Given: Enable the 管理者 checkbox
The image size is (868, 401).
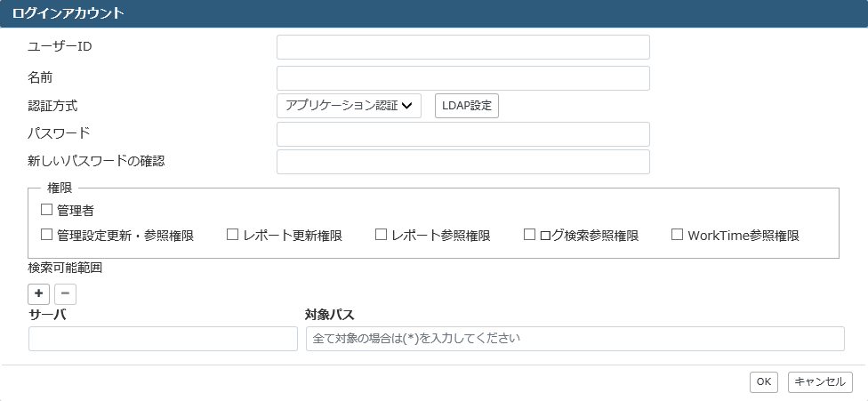Looking at the screenshot, I should click(x=46, y=210).
